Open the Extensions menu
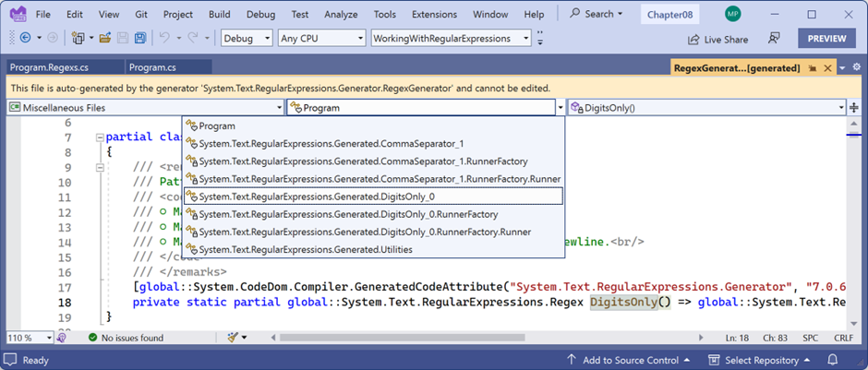The image size is (868, 370). pos(434,15)
